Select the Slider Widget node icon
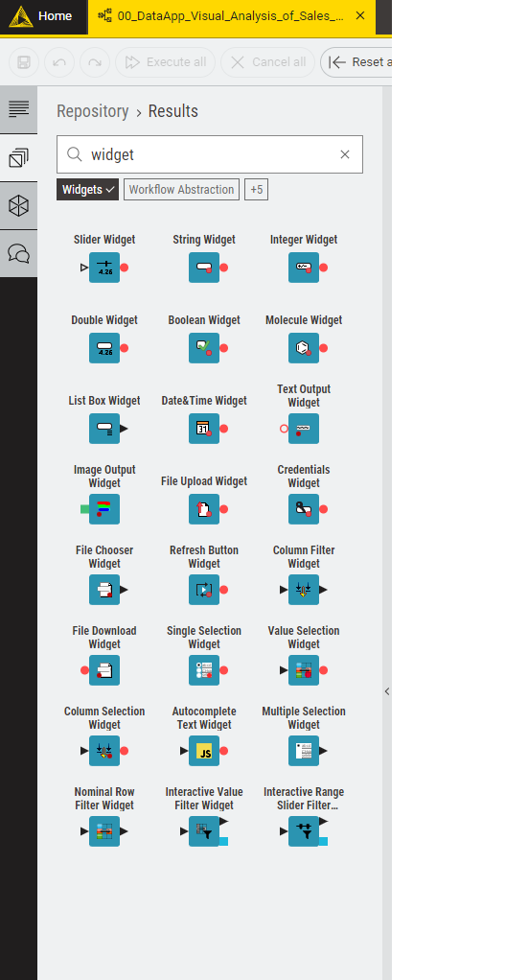This screenshot has width=505, height=980. pyautogui.click(x=104, y=268)
